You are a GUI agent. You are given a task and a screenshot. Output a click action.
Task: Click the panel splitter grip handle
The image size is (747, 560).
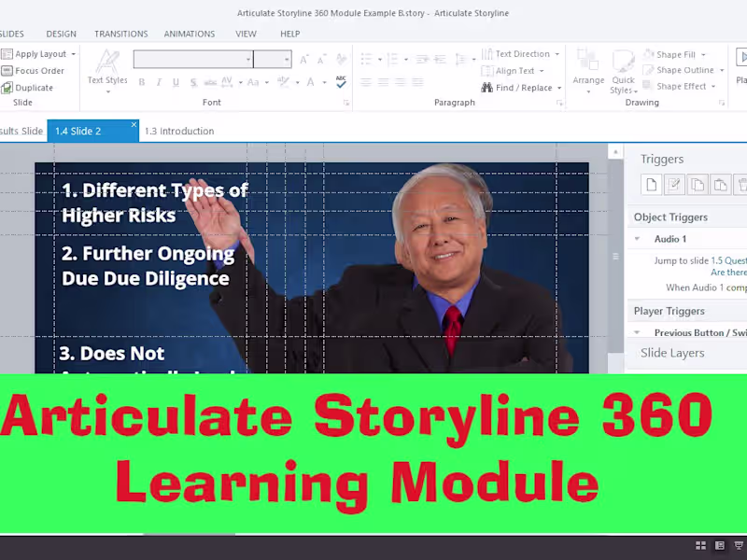pyautogui.click(x=615, y=257)
